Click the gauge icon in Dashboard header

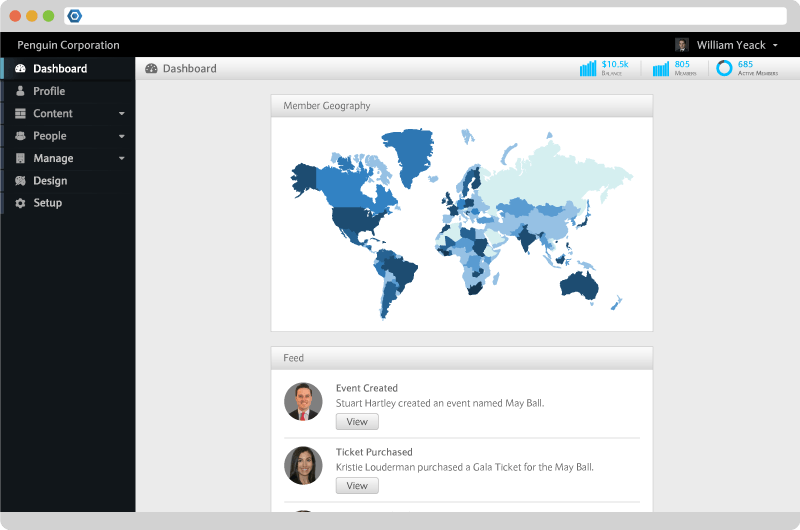click(151, 68)
